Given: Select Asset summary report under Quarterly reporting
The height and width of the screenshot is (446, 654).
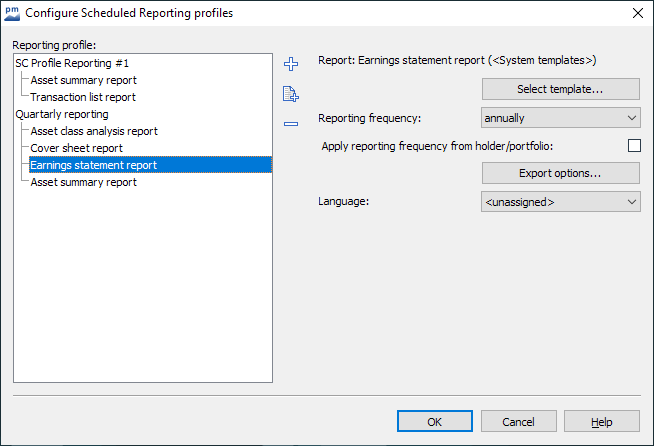Looking at the screenshot, I should tap(83, 182).
